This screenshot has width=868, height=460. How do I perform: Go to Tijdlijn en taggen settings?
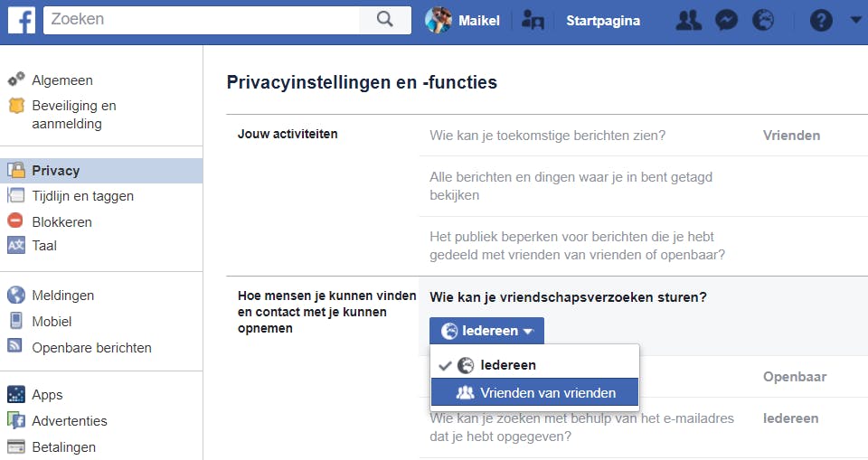coord(82,195)
